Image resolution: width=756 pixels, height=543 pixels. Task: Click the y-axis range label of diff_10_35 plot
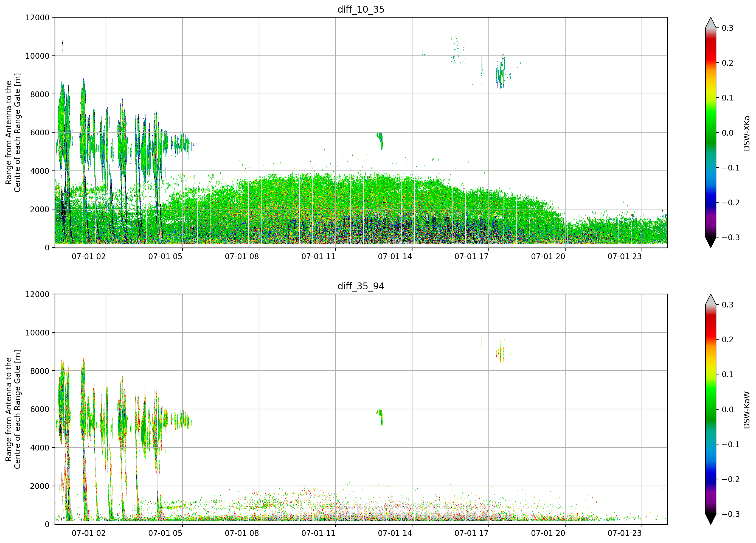[x=13, y=132]
